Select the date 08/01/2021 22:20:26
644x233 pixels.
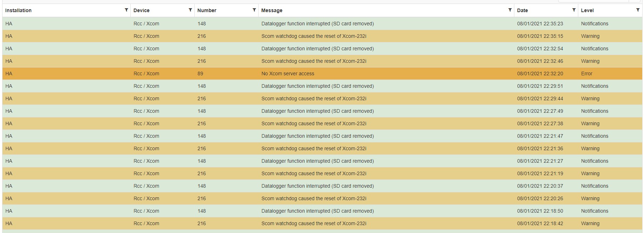540,198
